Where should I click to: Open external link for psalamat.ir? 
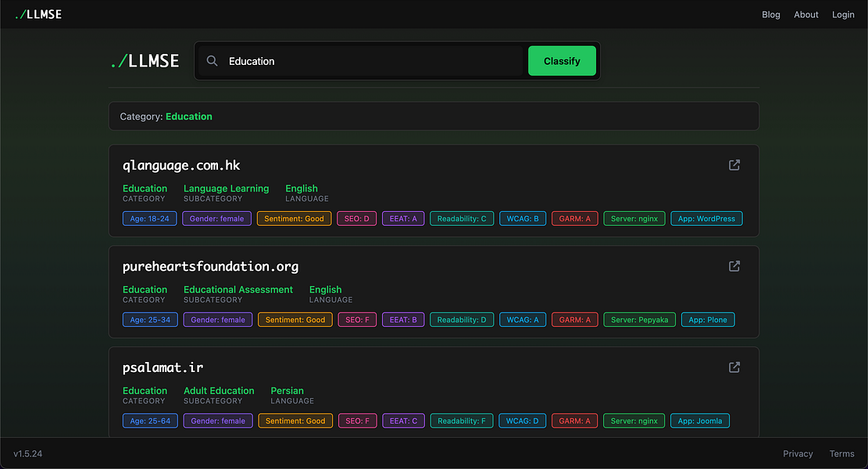[x=734, y=367]
